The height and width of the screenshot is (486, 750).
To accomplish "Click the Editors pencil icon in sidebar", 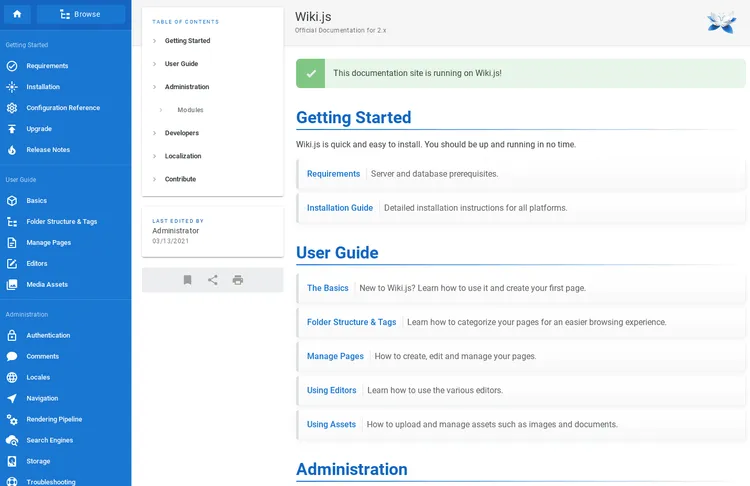I will pos(12,264).
